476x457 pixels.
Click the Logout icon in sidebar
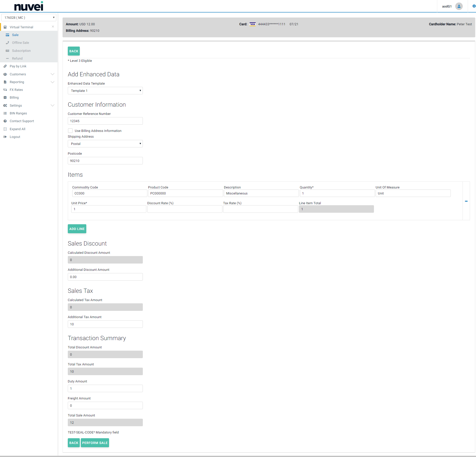pos(5,137)
